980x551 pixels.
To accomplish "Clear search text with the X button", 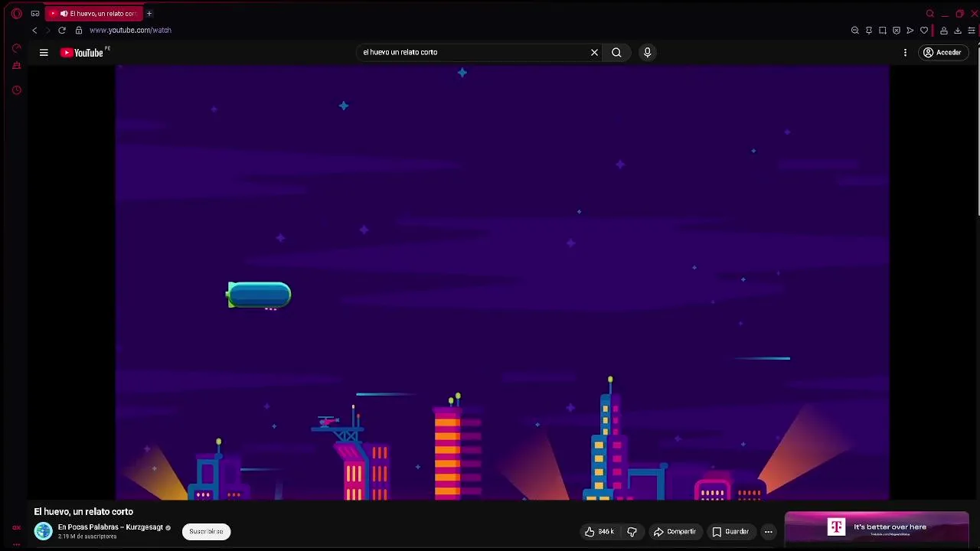I will (594, 52).
